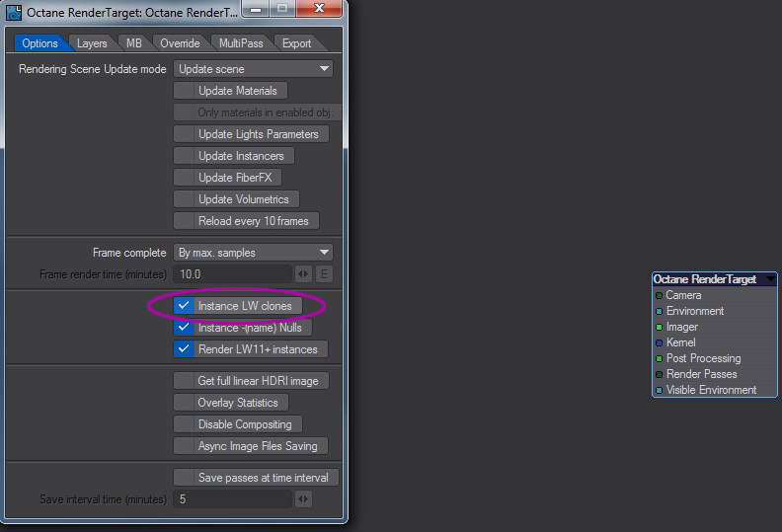The width and height of the screenshot is (782, 532).
Task: Enable Update FiberFX checkbox
Action: [x=227, y=178]
